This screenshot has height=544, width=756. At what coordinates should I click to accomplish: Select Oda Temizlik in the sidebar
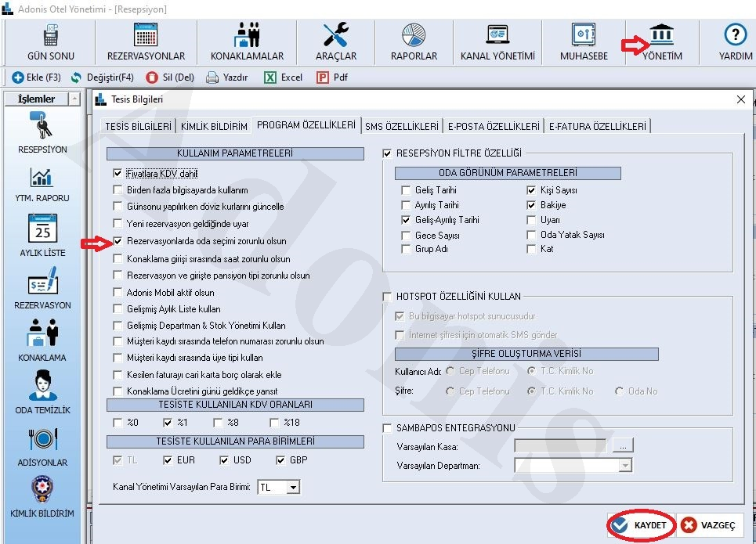pyautogui.click(x=42, y=387)
